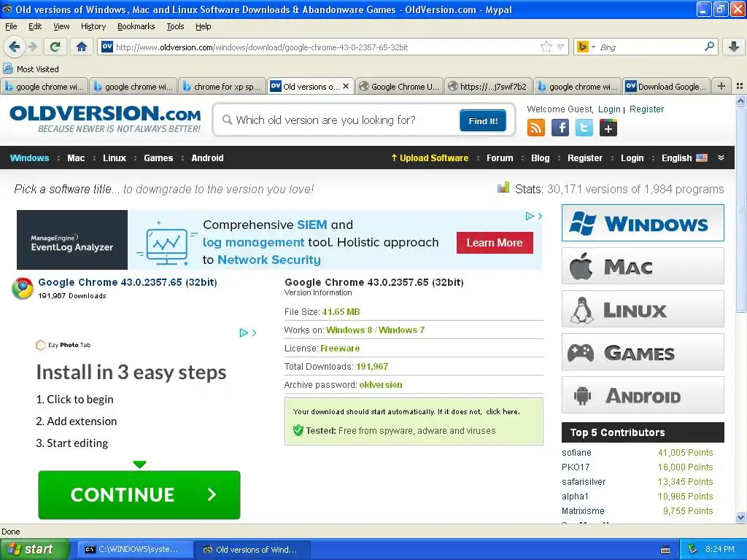The width and height of the screenshot is (747, 560).
Task: Open the Twitter icon in the header
Action: point(584,128)
